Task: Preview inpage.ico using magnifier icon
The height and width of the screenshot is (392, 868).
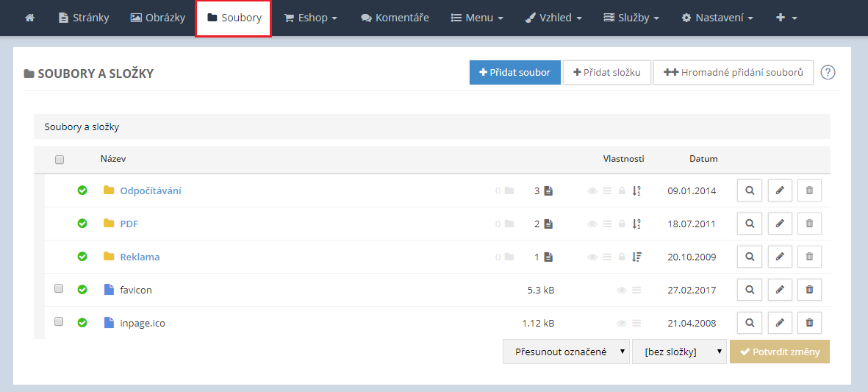Action: click(x=749, y=323)
